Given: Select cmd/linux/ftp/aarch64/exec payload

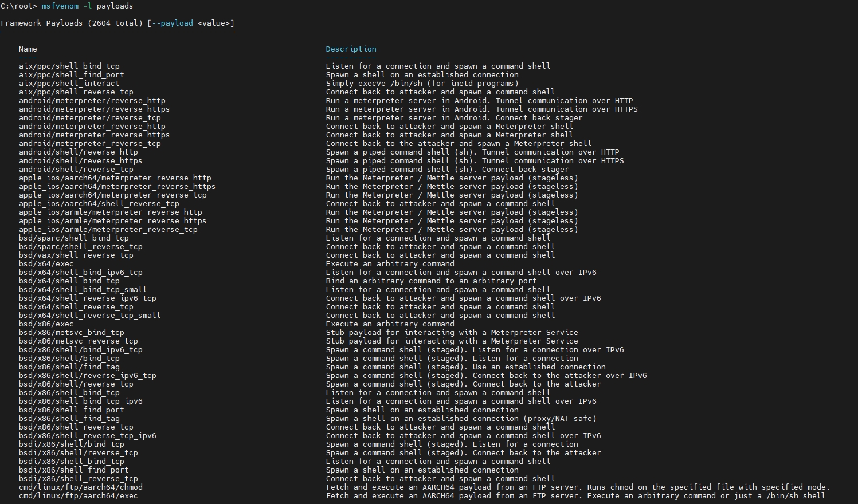Looking at the screenshot, I should (79, 496).
